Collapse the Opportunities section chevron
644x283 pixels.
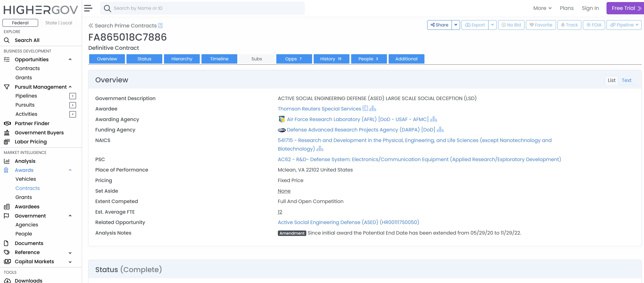[70, 59]
